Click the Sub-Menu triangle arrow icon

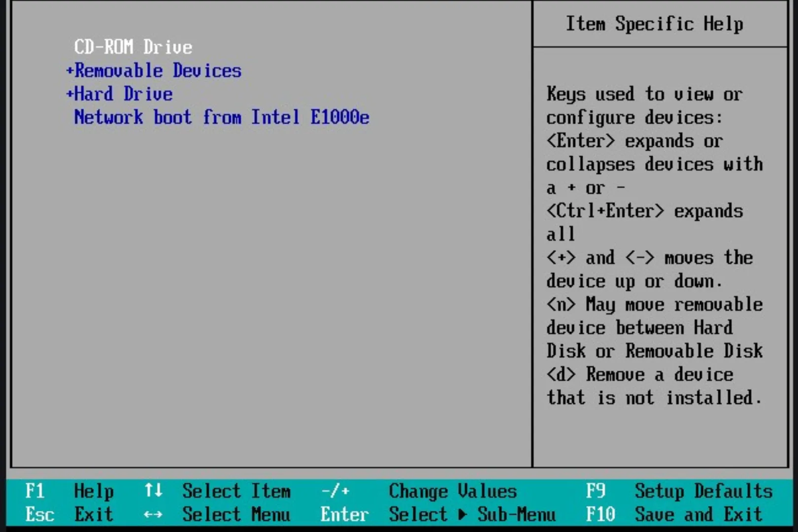click(x=462, y=515)
